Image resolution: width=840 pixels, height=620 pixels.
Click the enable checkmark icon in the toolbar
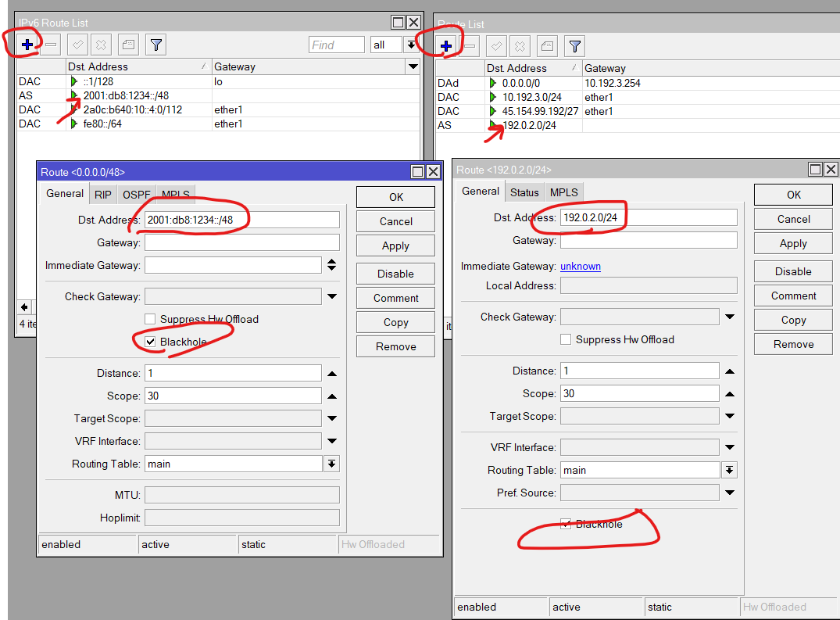coord(77,45)
